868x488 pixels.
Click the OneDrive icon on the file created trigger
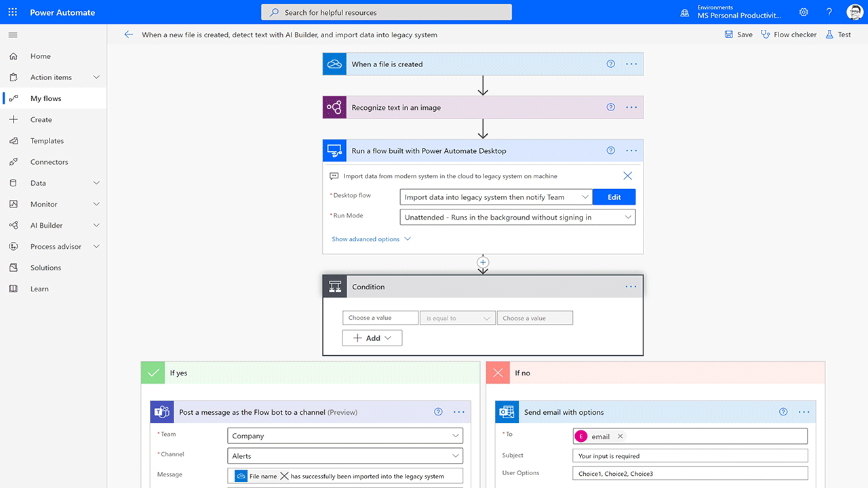click(x=334, y=64)
